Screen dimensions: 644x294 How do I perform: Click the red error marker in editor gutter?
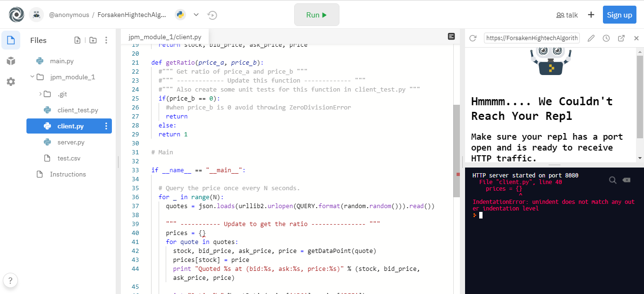(458, 174)
